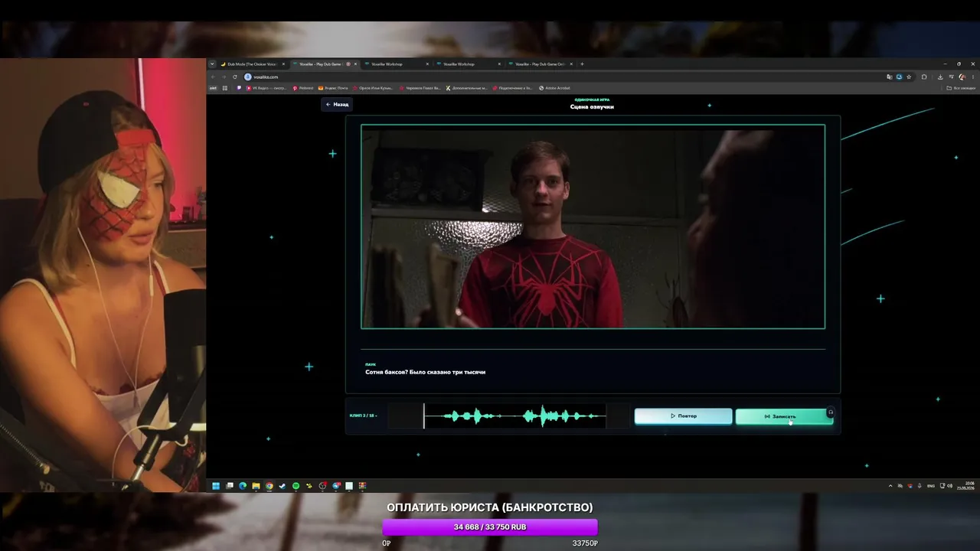Click the Сцена озвучки heading

click(592, 107)
